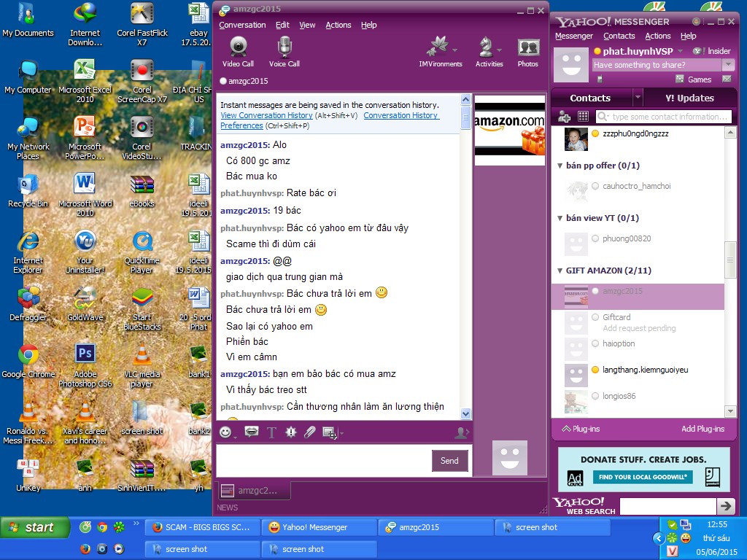This screenshot has width=747, height=560.
Task: Click the Yahoo web search input box
Action: click(x=667, y=506)
